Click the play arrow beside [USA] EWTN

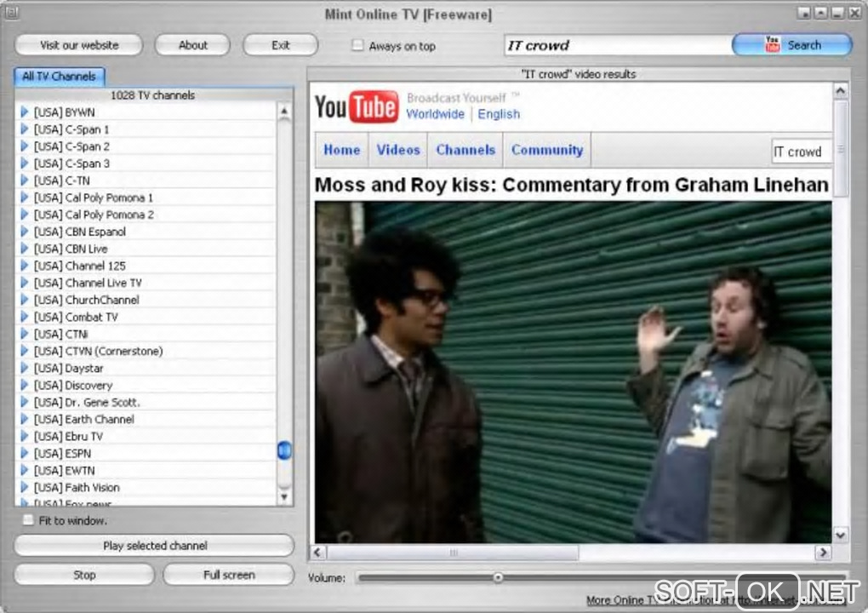24,470
